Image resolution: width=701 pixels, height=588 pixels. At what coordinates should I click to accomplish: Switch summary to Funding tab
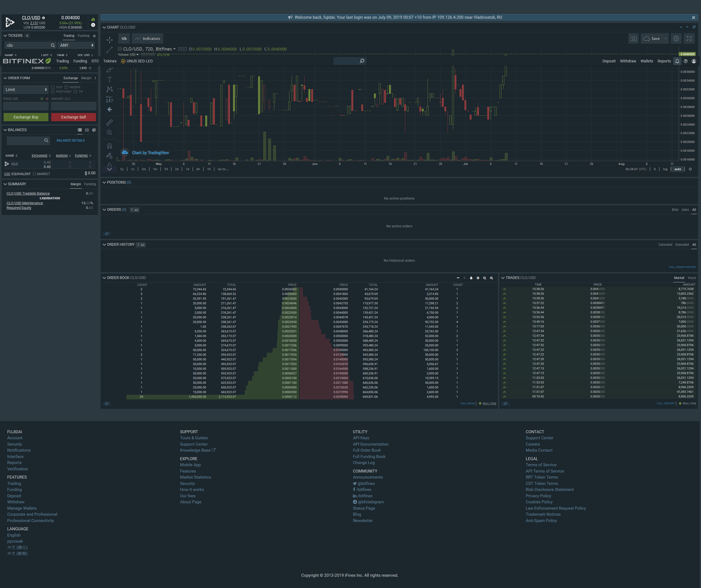tap(90, 184)
